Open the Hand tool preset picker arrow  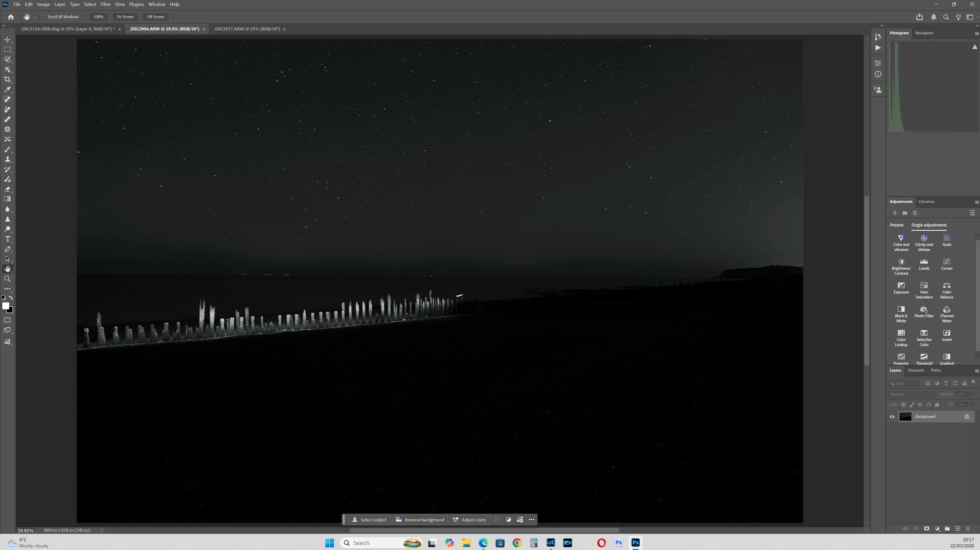[35, 17]
